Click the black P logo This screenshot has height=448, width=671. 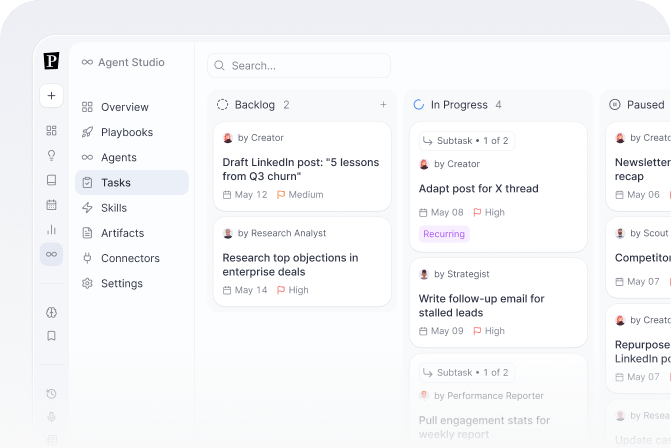tap(51, 61)
